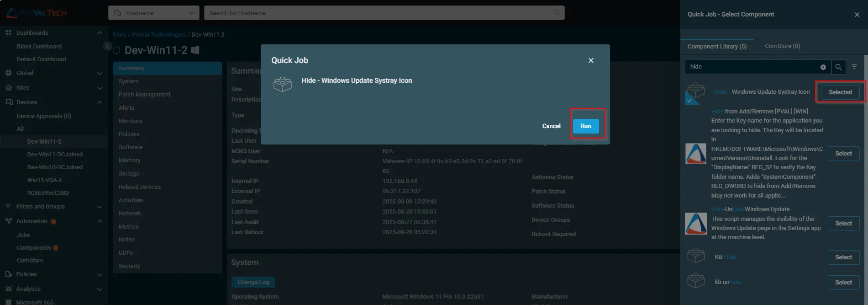868x305 pixels.
Task: Open Jobs under Automation
Action: pyautogui.click(x=23, y=235)
